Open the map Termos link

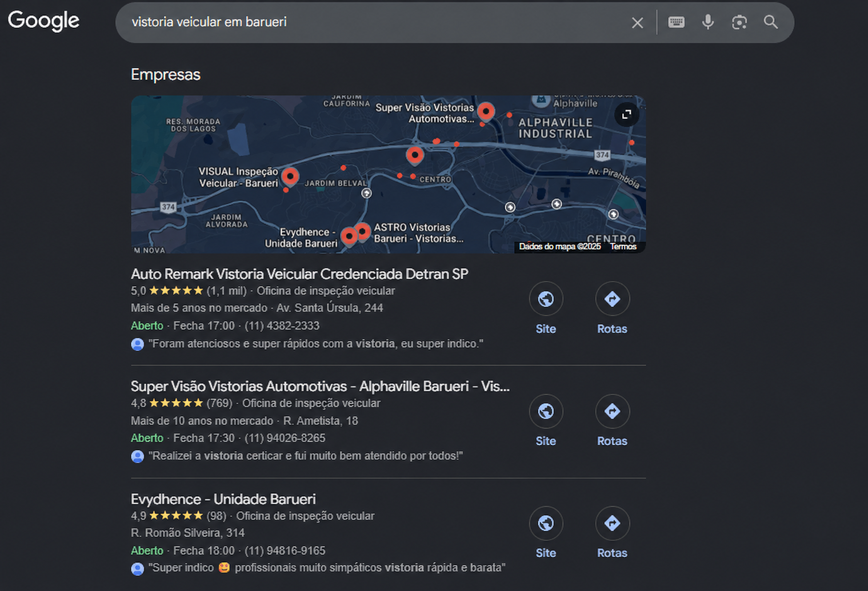point(623,247)
